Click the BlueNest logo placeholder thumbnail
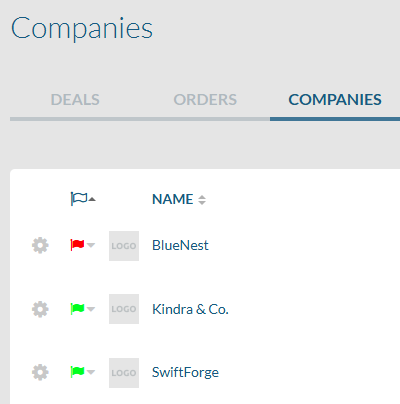The height and width of the screenshot is (404, 400). click(x=124, y=246)
